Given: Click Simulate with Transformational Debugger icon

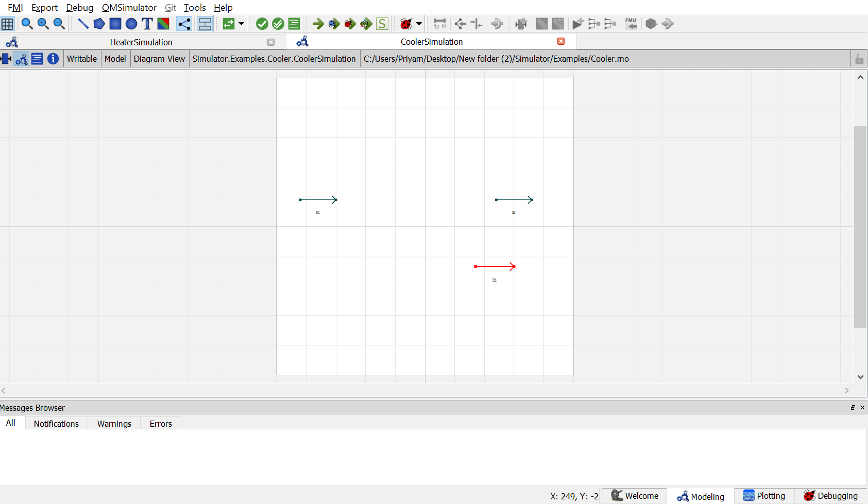Looking at the screenshot, I should 334,24.
